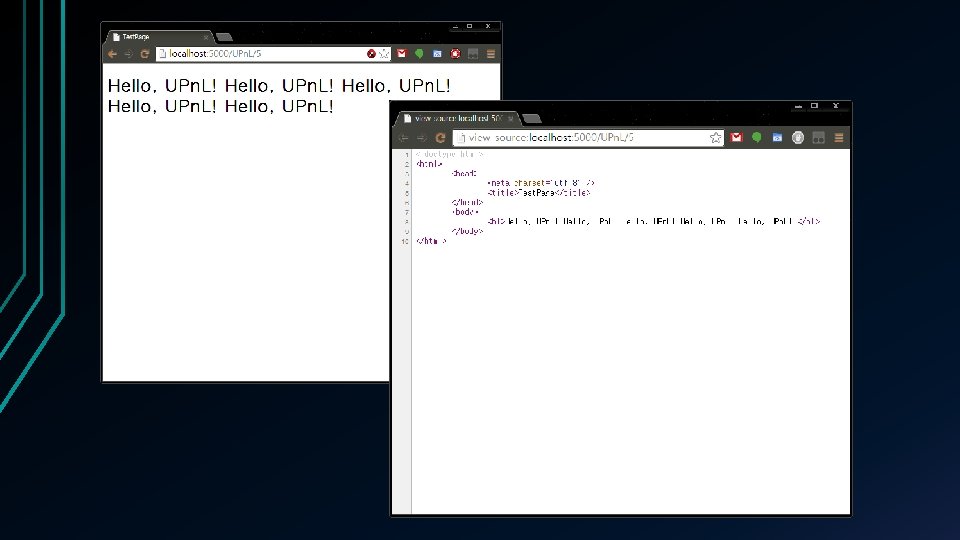Open Gmail extension in view-source window
960x540 pixels.
pyautogui.click(x=736, y=138)
